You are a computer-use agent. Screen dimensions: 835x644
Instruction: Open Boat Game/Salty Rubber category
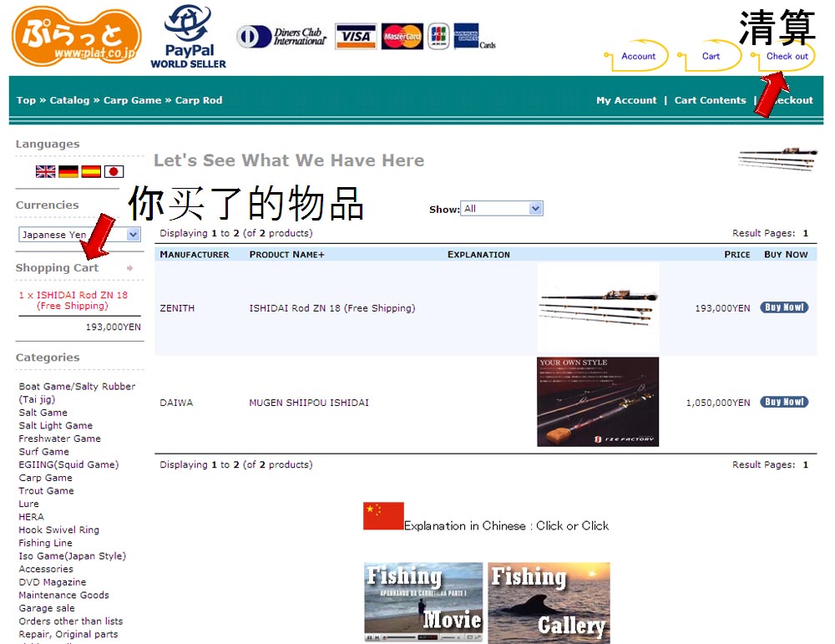tap(77, 393)
